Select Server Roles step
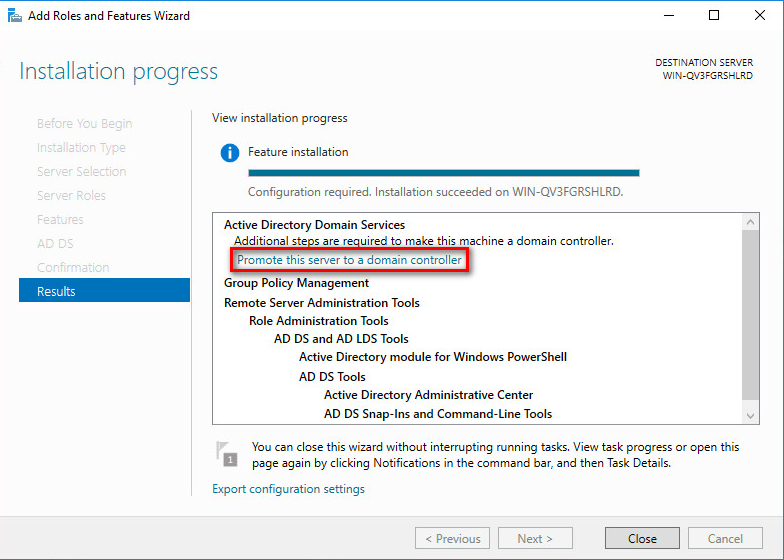 click(71, 196)
